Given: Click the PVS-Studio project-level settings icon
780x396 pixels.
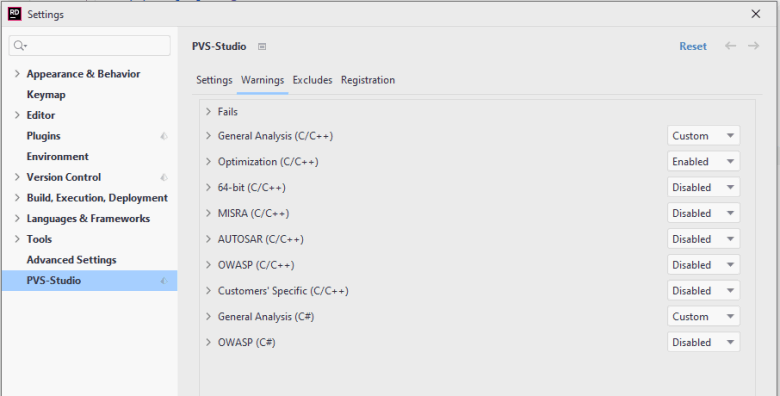Looking at the screenshot, I should [x=262, y=46].
